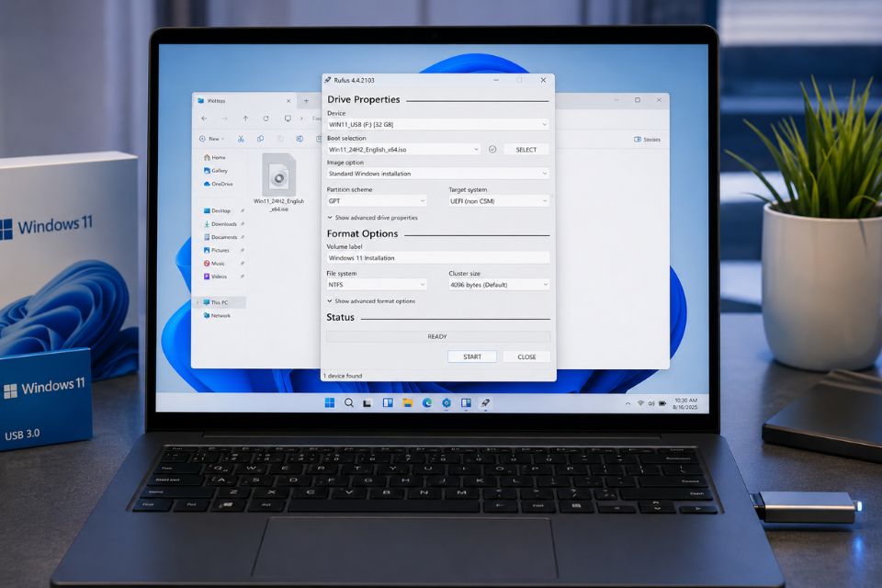Select the Win11_24H2_English_x64.iso file
Viewport: 882px width, 588px height.
coord(278,183)
